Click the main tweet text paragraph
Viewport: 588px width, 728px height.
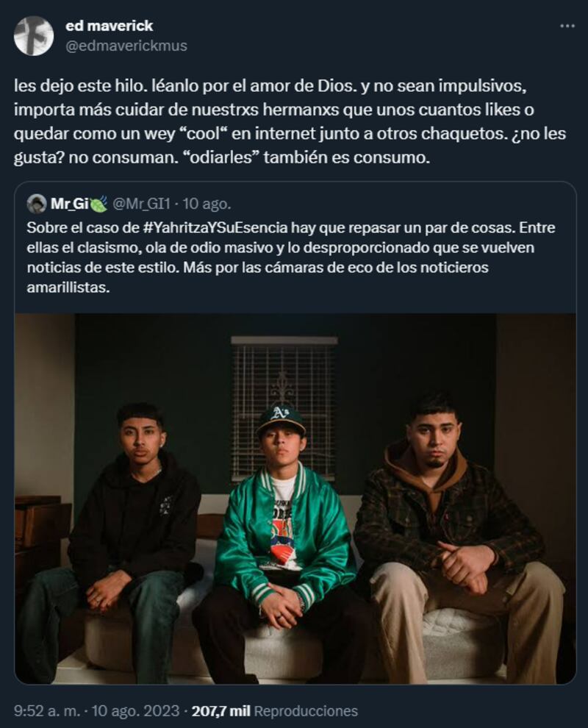click(x=290, y=122)
